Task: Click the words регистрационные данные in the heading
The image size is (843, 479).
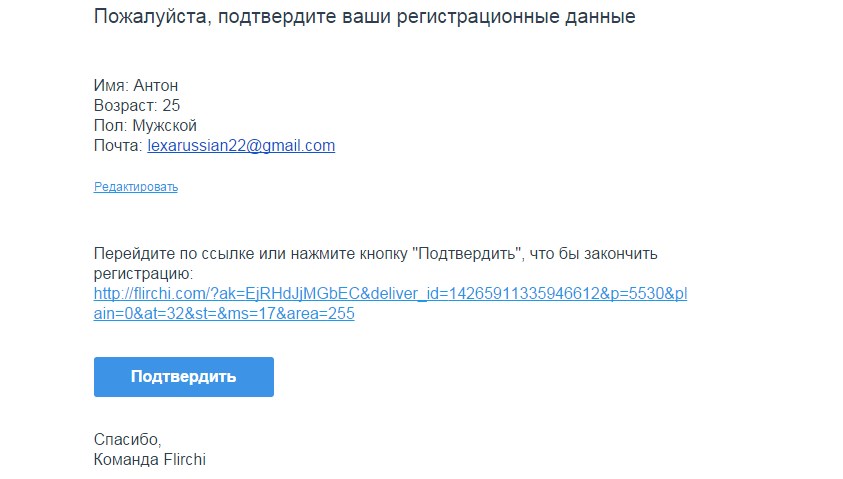Action: [516, 17]
